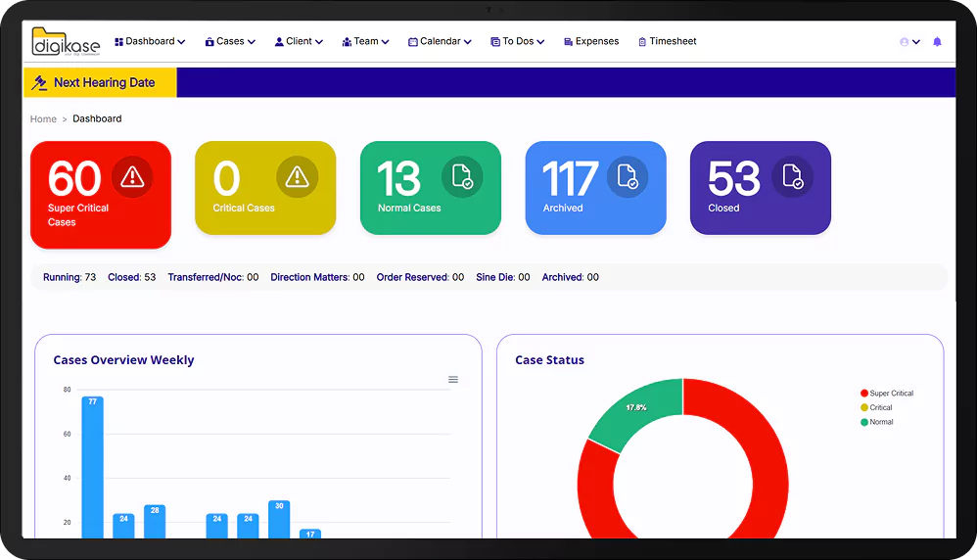Open the Team menu label
The height and width of the screenshot is (560, 977).
366,41
